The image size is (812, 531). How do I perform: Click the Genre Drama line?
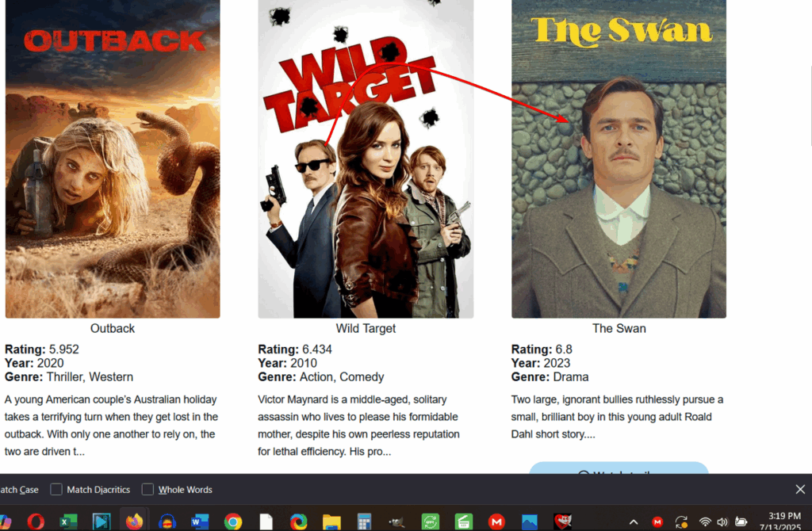[x=550, y=376]
